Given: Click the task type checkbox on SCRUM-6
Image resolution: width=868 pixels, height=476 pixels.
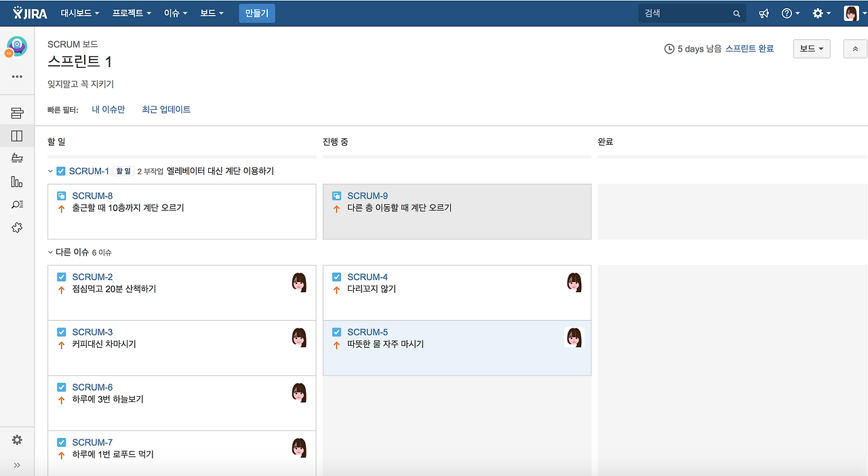Looking at the screenshot, I should 62,387.
